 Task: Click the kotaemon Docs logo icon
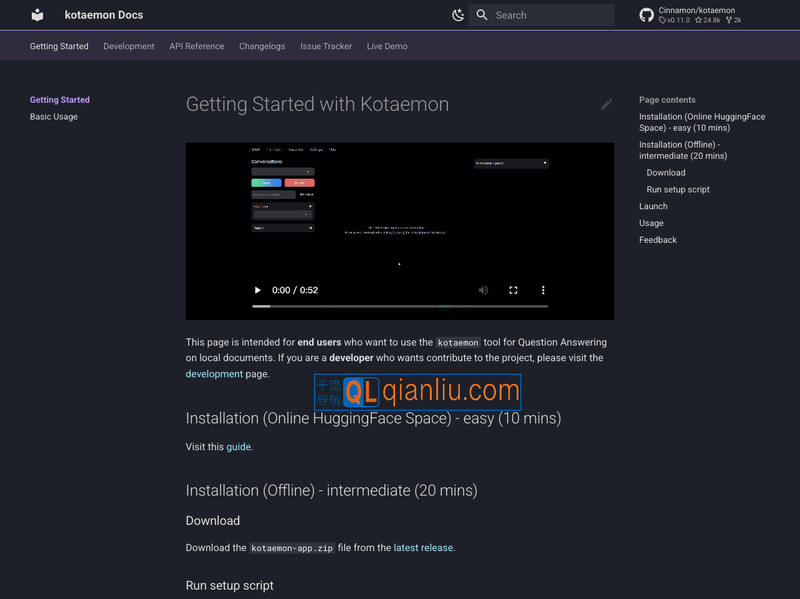pos(37,15)
